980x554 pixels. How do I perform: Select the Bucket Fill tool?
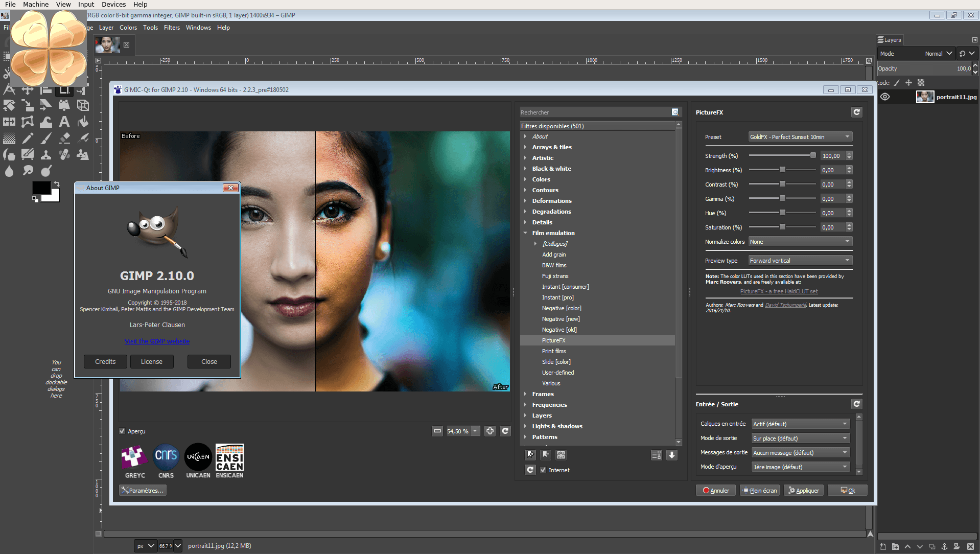tap(83, 122)
